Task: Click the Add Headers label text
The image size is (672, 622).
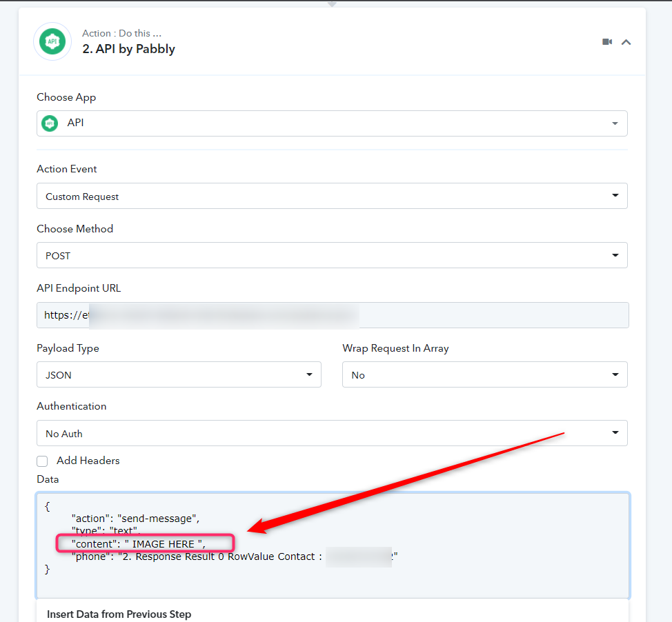Action: [88, 461]
